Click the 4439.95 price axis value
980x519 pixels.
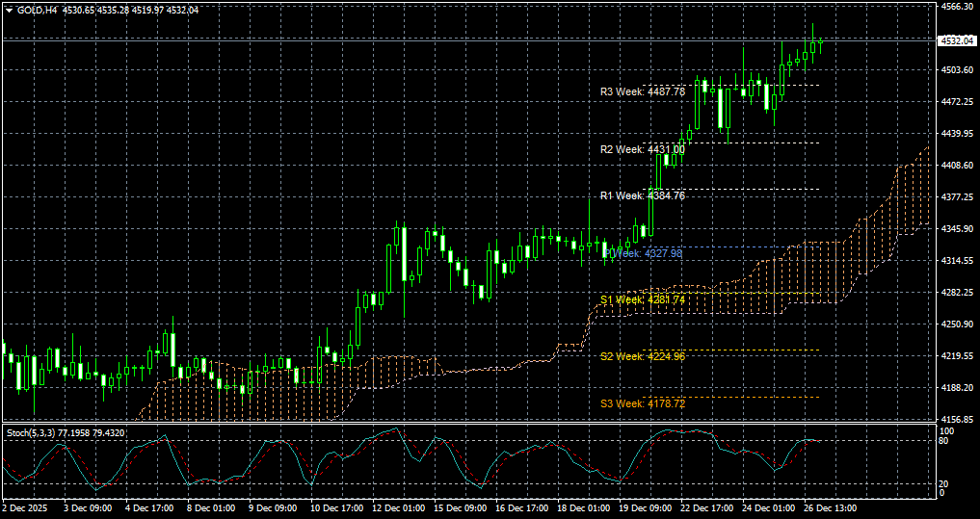pos(956,133)
